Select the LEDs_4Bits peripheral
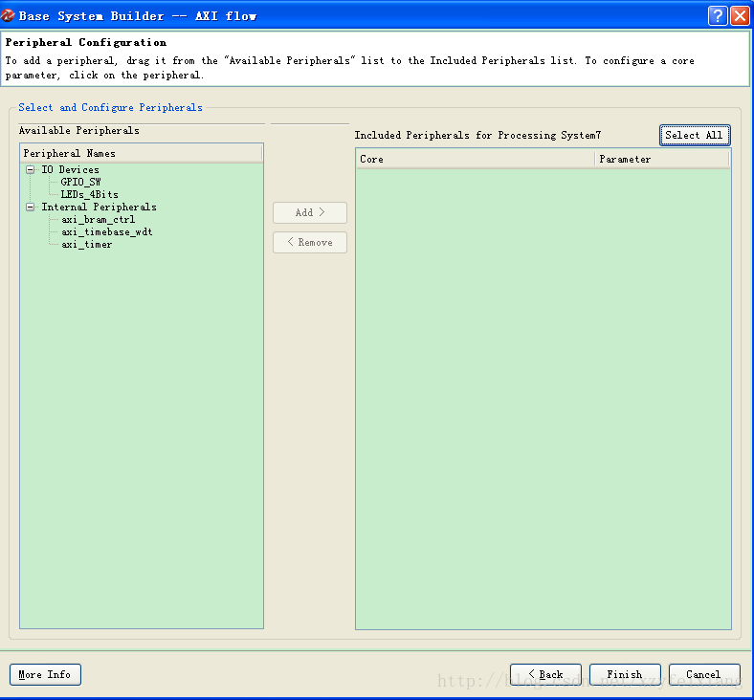The image size is (754, 700). click(89, 194)
